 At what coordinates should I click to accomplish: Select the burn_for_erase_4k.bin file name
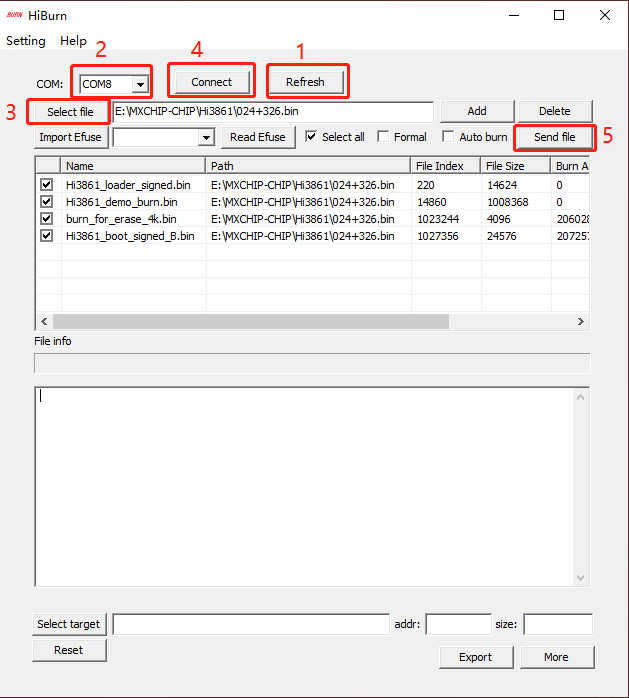[x=121, y=219]
